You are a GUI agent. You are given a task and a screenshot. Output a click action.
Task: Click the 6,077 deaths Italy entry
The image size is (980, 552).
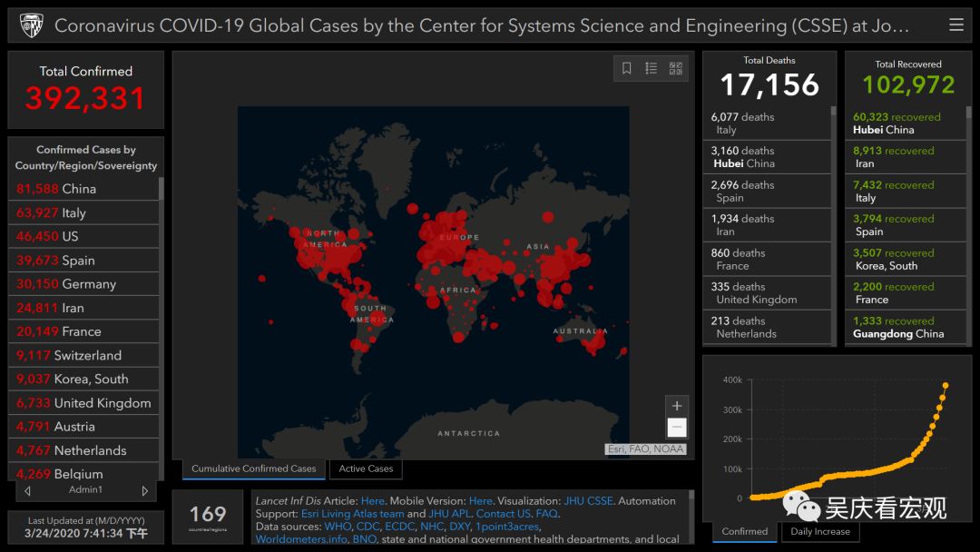(767, 123)
